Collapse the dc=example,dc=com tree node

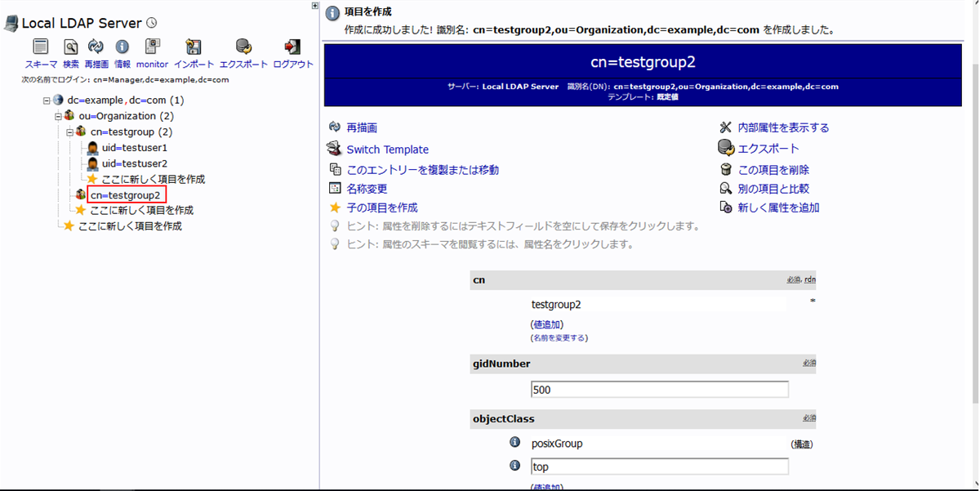pyautogui.click(x=47, y=100)
